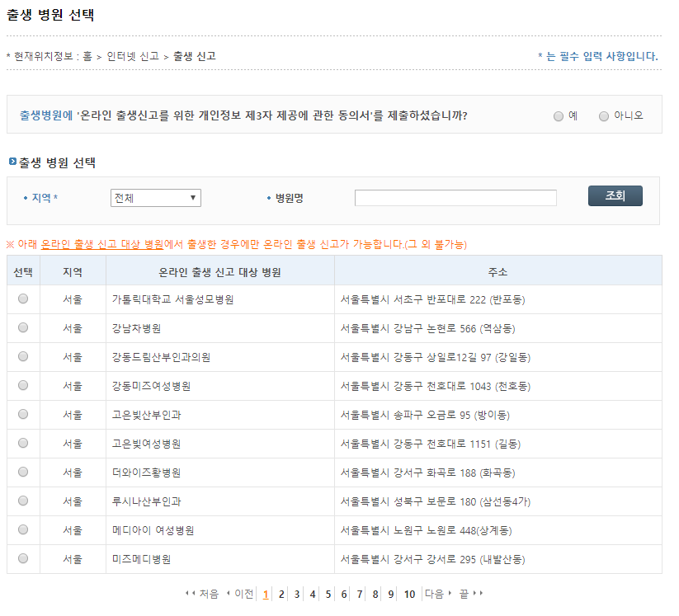Image resolution: width=679 pixels, height=616 pixels.
Task: Go to pagination page 3
Action: [x=297, y=594]
